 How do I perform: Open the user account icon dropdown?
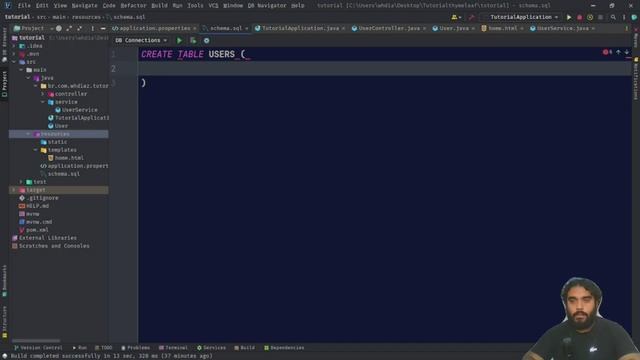[x=456, y=17]
